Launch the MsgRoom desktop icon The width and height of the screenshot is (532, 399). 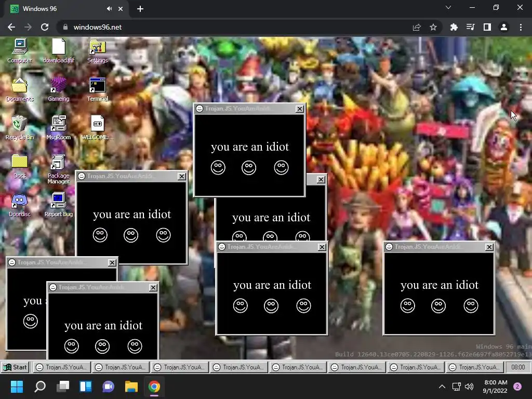coord(58,128)
